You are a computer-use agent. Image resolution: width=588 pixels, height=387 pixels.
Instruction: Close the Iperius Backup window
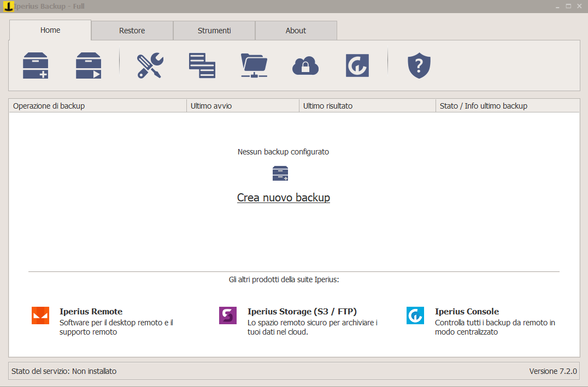579,7
